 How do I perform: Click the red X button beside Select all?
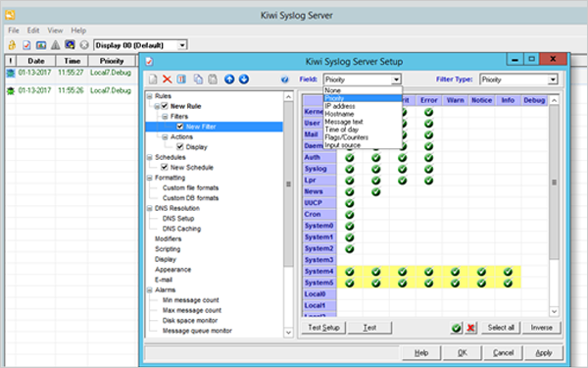pos(471,328)
